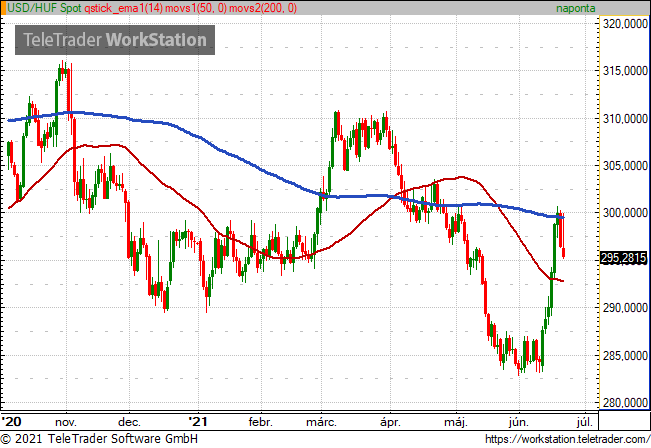Select the qstick_ema1(14) indicator label
This screenshot has height=448, width=651.
click(123, 8)
